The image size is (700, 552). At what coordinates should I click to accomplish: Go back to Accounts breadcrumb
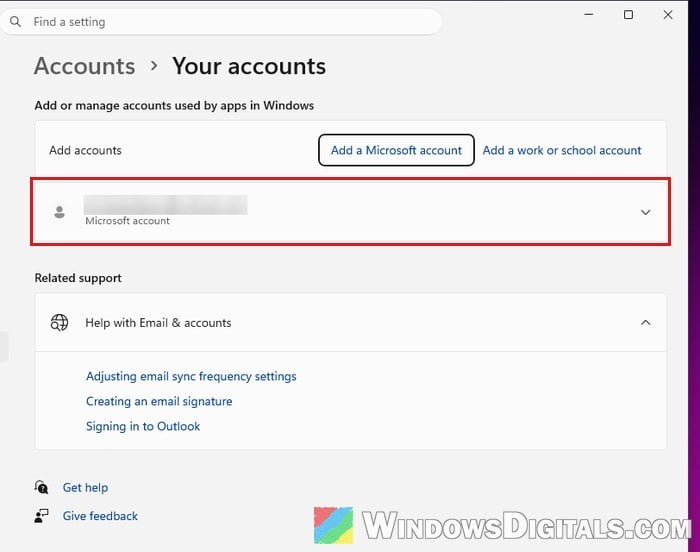click(x=84, y=66)
